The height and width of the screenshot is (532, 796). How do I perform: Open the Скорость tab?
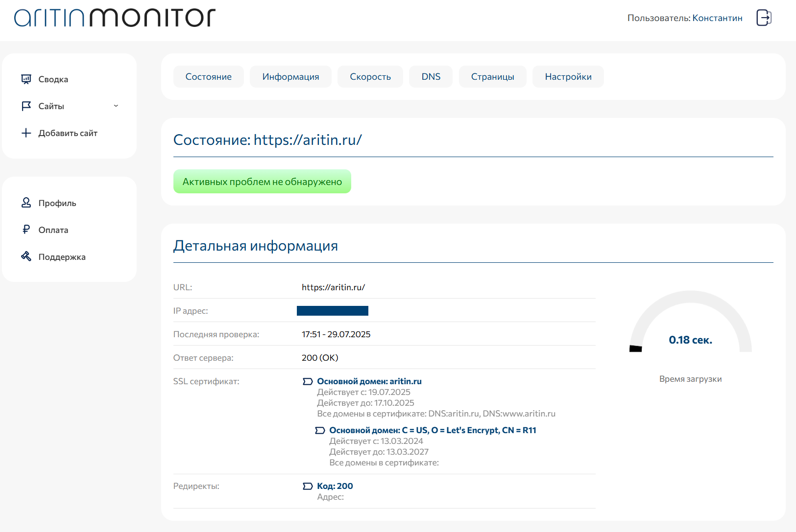[370, 77]
